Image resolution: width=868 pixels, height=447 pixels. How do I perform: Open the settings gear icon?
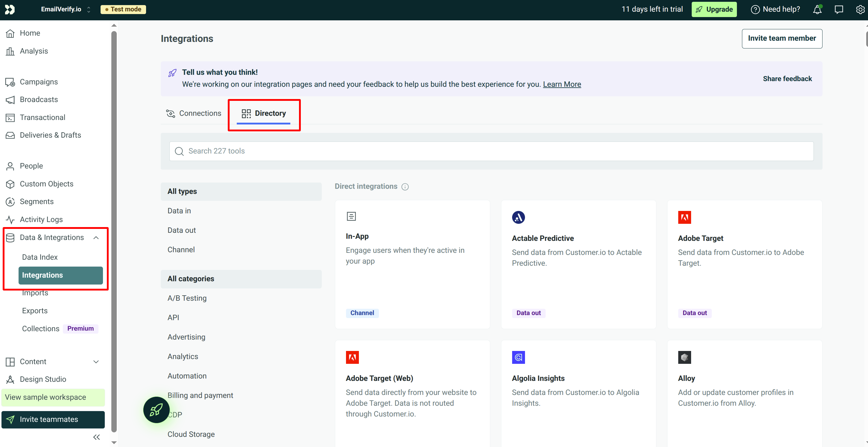[x=860, y=10]
